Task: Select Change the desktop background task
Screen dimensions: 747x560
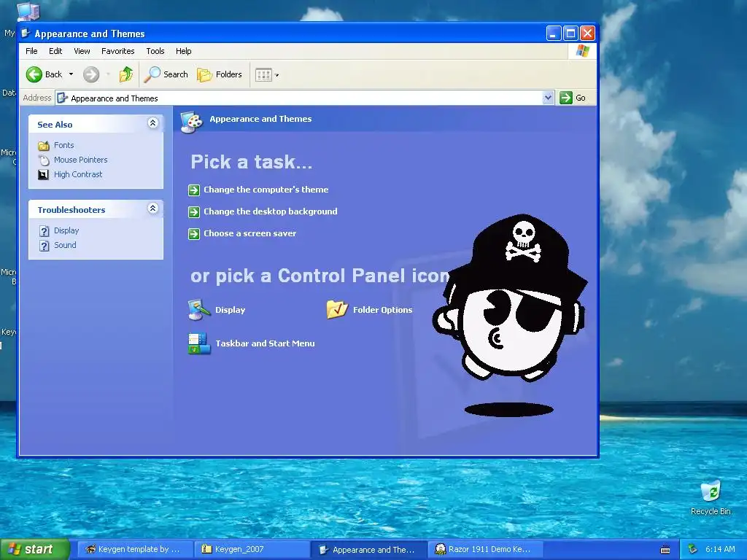Action: (270, 211)
